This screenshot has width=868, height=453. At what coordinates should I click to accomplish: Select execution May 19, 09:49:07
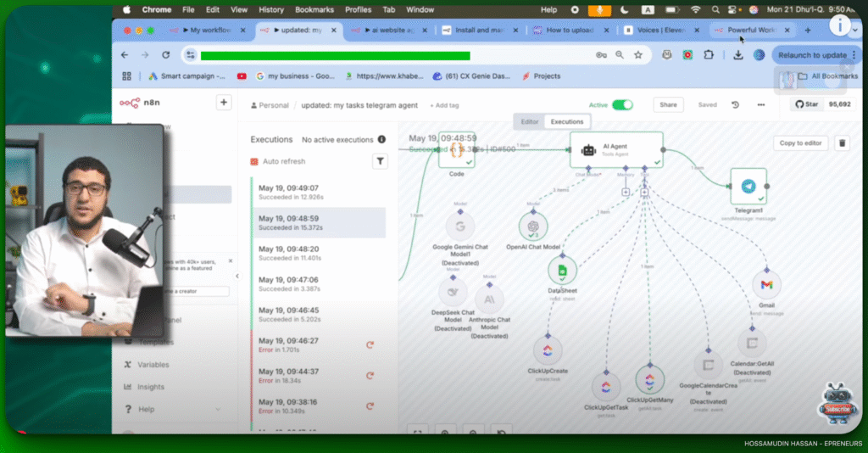pyautogui.click(x=319, y=193)
